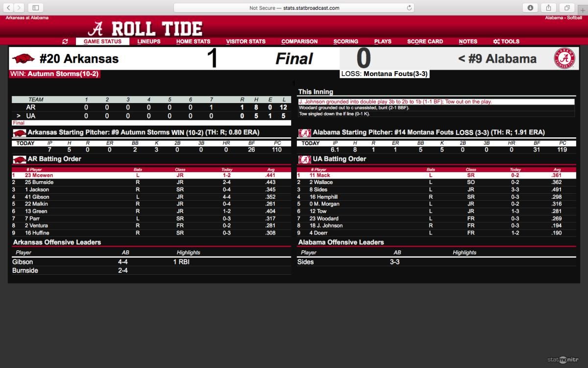Switch to the Score Card tab
This screenshot has width=588, height=368.
click(x=425, y=42)
